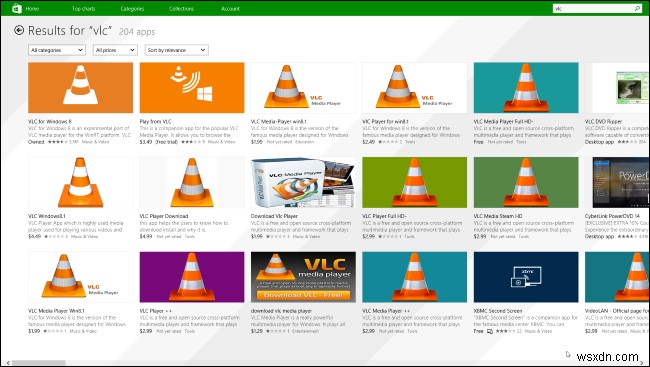650x367 pixels.
Task: Open VLC Media Player ++ teal tile
Action: point(415,277)
